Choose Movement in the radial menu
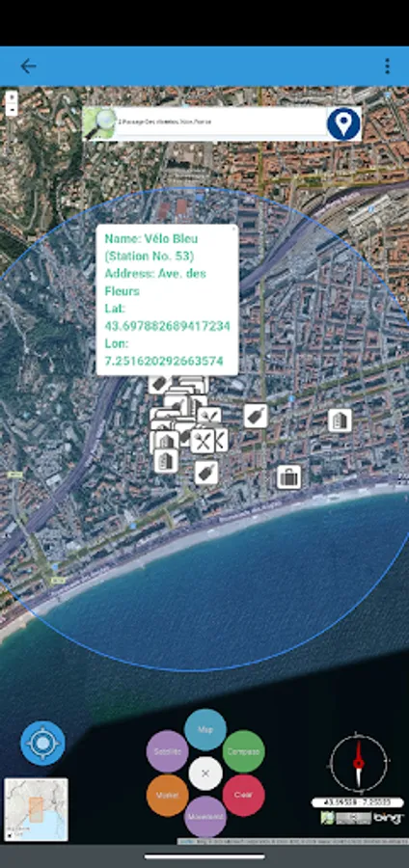The image size is (409, 868). 205,817
